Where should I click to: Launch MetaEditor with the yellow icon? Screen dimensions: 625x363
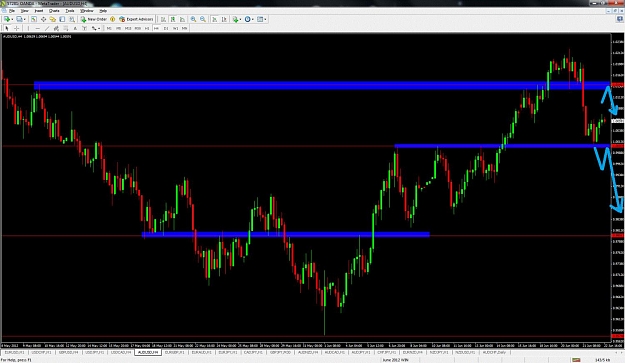point(112,19)
